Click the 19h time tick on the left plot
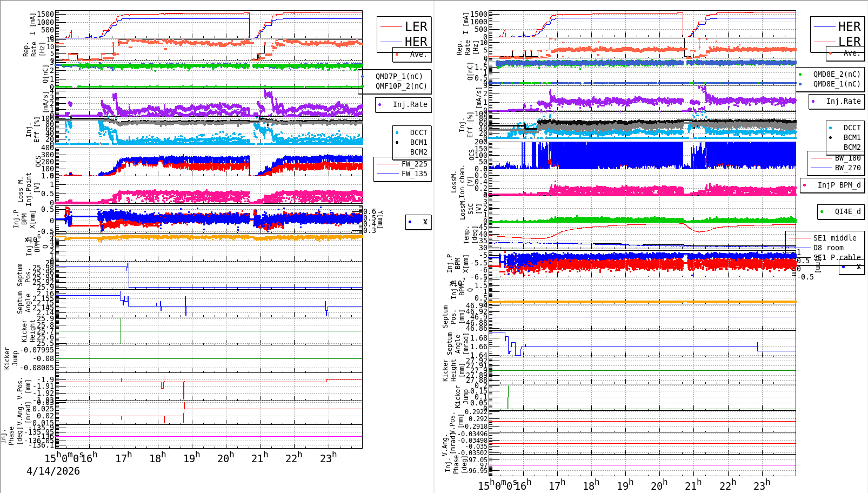Image resolution: width=868 pixels, height=493 pixels. [x=192, y=458]
